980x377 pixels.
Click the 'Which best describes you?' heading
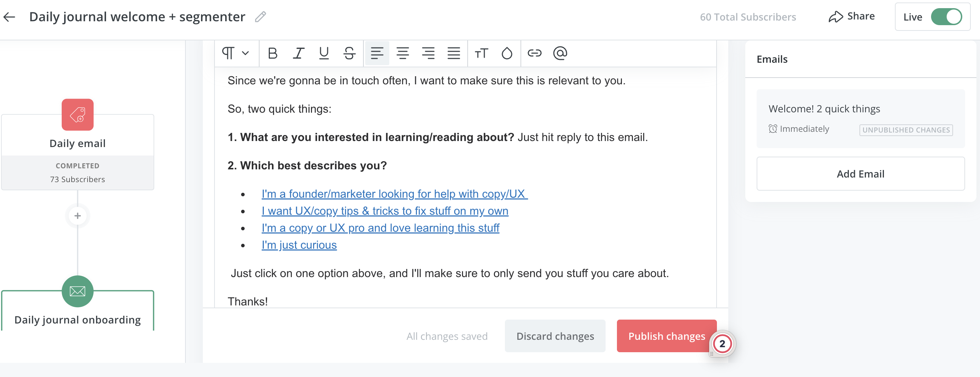pyautogui.click(x=307, y=166)
